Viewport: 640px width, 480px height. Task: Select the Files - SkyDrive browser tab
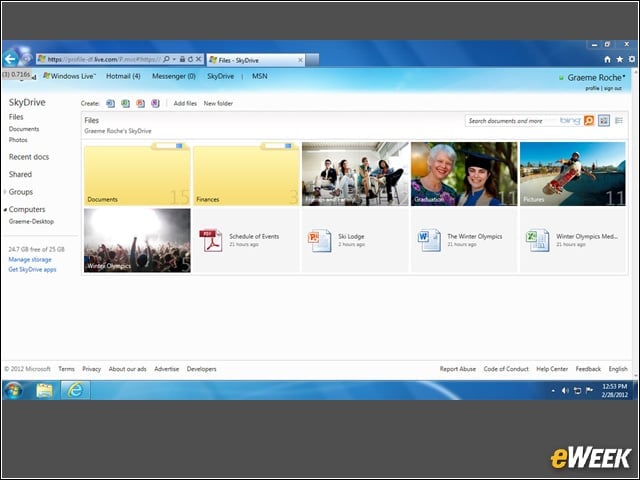[256, 60]
